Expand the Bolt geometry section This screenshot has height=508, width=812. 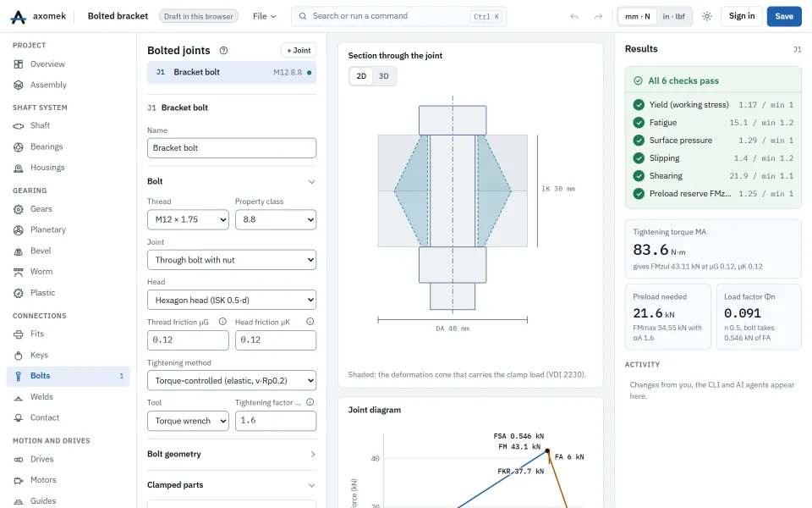pyautogui.click(x=232, y=454)
